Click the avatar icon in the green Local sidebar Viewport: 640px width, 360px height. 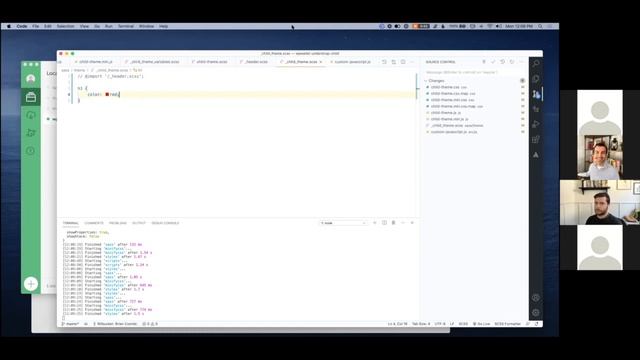(x=31, y=79)
